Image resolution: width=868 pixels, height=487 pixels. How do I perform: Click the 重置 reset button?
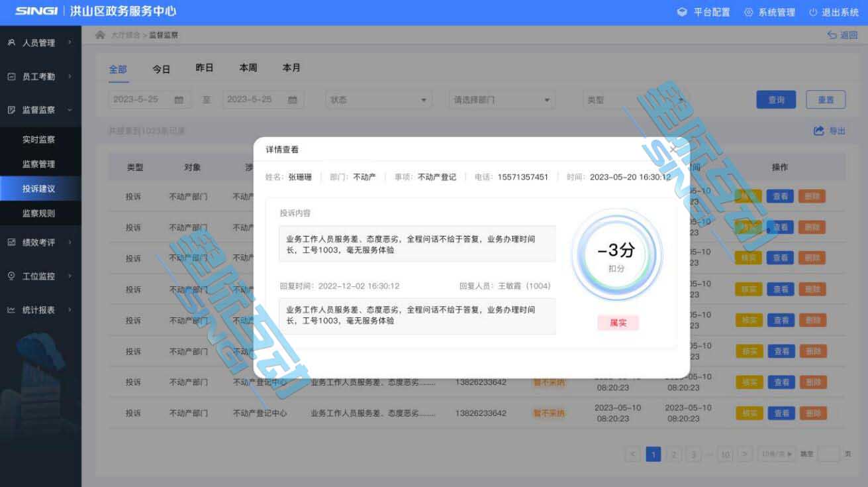tap(826, 99)
